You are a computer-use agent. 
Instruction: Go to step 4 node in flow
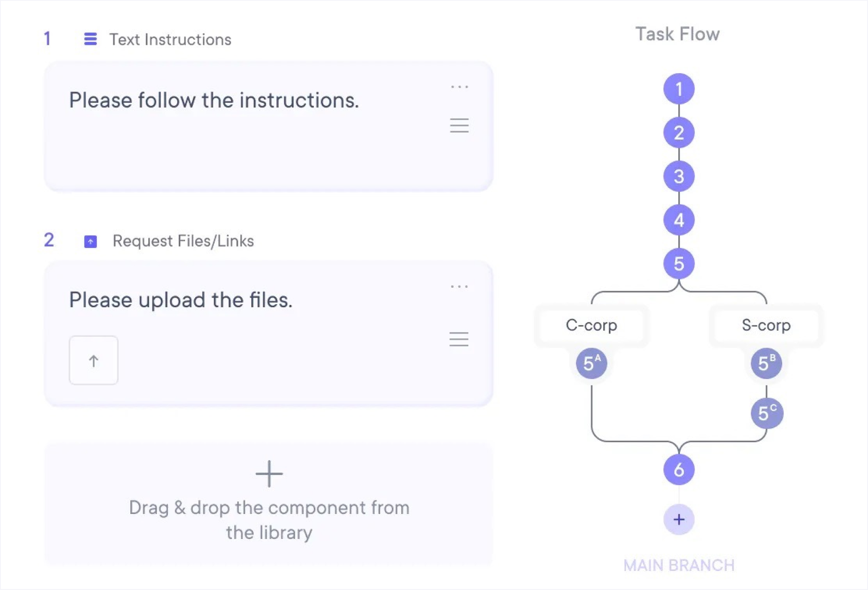coord(679,220)
